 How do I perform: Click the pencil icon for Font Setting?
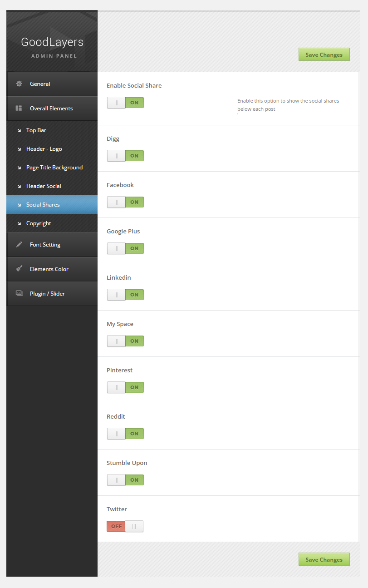click(19, 245)
